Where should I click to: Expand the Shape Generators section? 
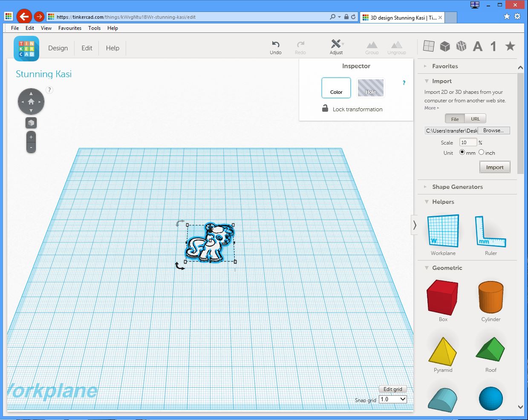pyautogui.click(x=457, y=187)
